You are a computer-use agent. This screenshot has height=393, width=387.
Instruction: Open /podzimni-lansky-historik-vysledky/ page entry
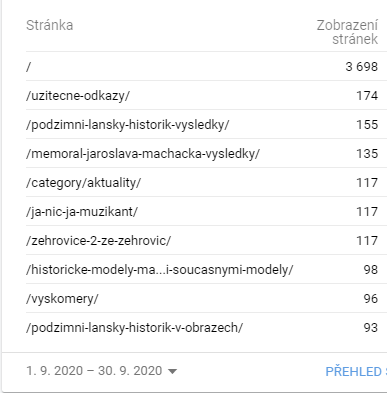click(x=128, y=125)
